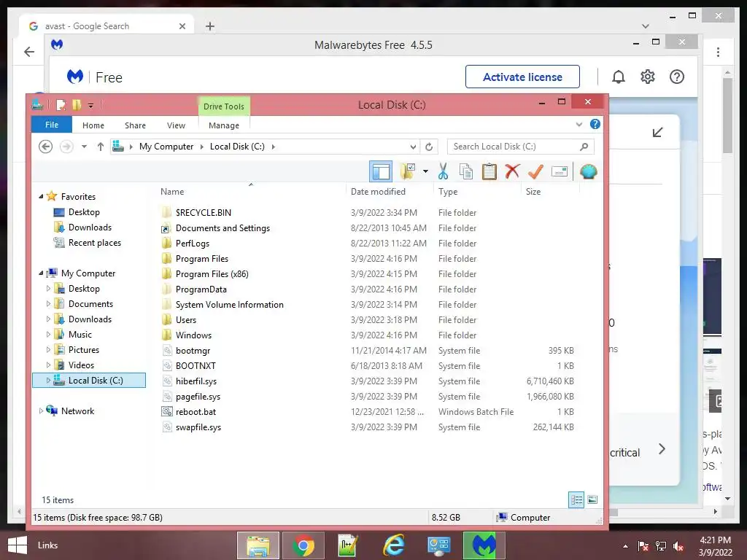The width and height of the screenshot is (747, 560).
Task: Expand the Network tree node
Action: coord(41,411)
